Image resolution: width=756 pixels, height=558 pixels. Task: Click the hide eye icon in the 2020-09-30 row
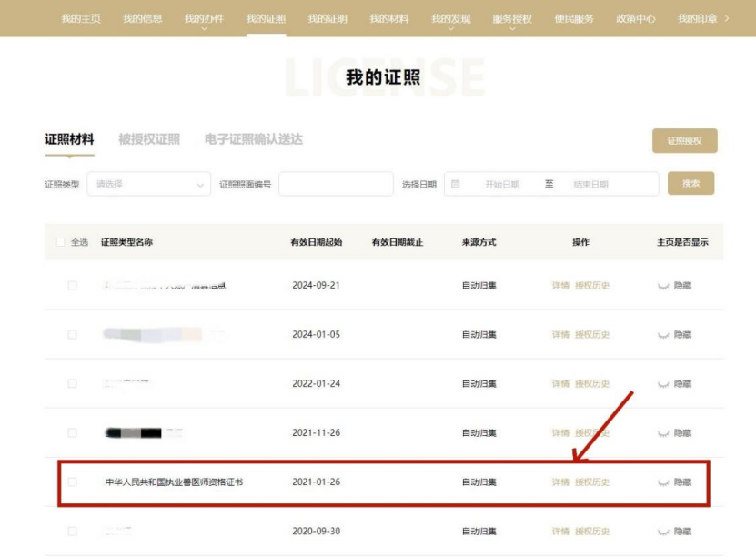pyautogui.click(x=663, y=532)
